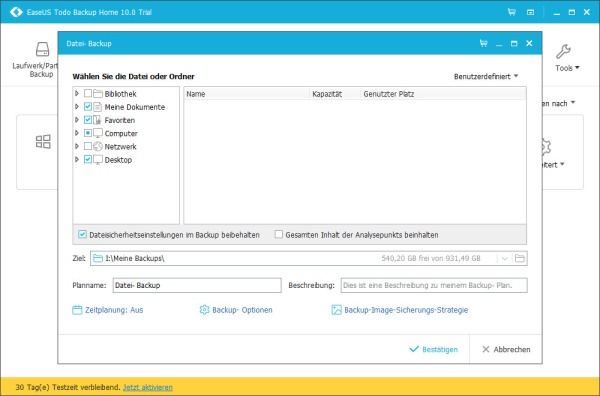The height and width of the screenshot is (396, 600).
Task: Click Abbrechen to cancel
Action: coord(506,349)
